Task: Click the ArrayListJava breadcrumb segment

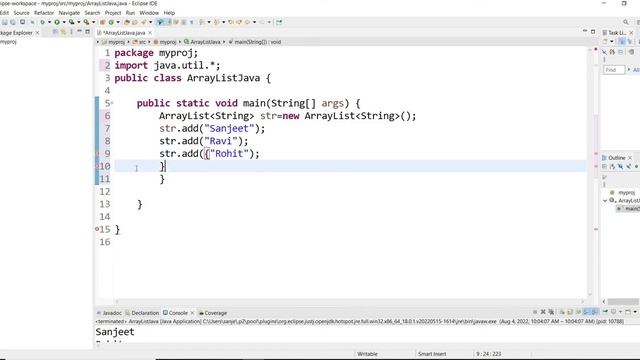Action: 202,42
